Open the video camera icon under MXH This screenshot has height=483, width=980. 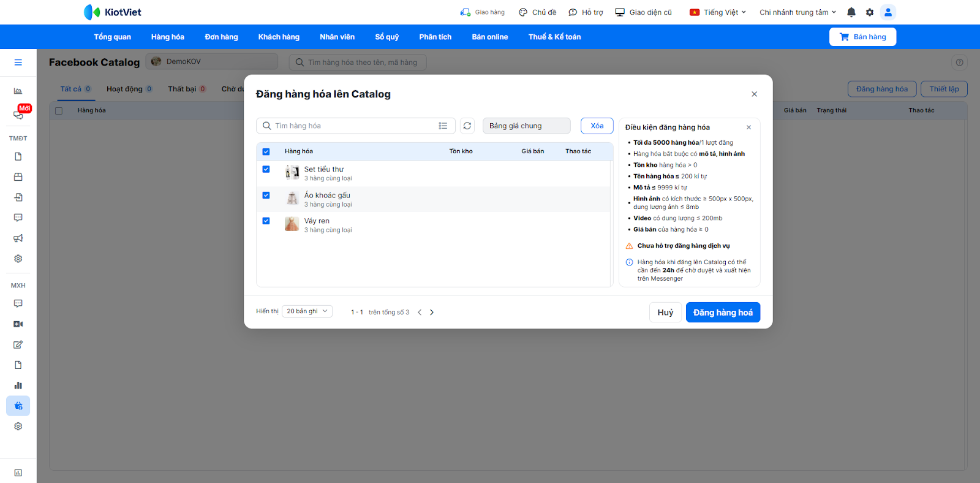[x=18, y=324]
